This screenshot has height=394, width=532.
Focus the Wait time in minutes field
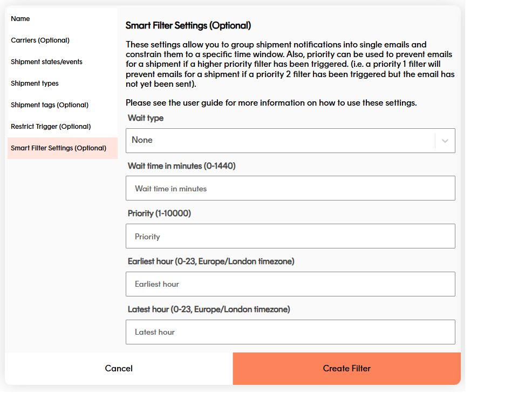(290, 189)
